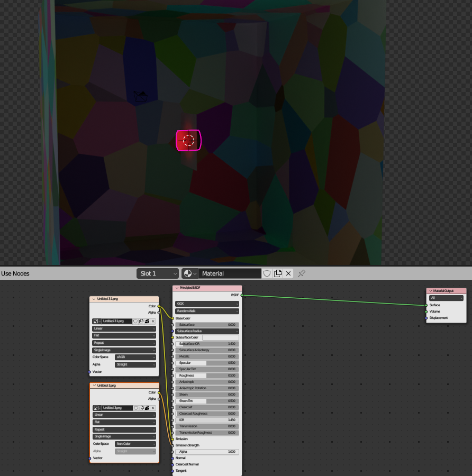Open the material browse sphere icon
Screen dimensions: 472x476
(190, 273)
